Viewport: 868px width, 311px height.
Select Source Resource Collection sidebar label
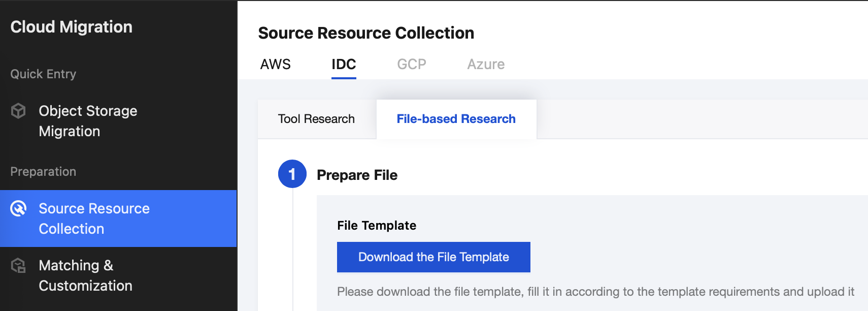[x=94, y=219]
